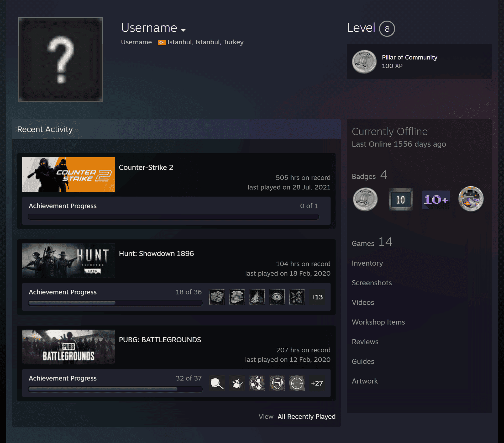
Task: Click the PUBG achievement progress bar
Action: (115, 389)
